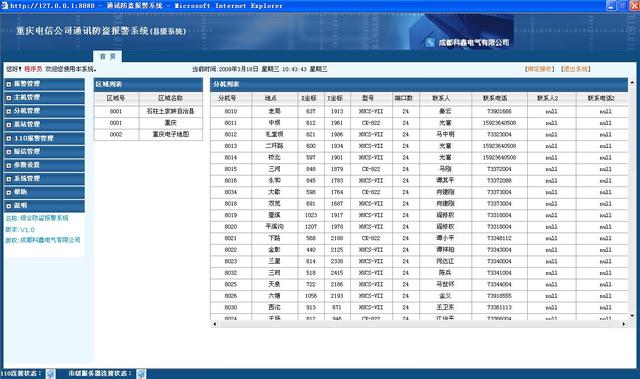Click the 联系电话2 column header
This screenshot has width=640, height=379.
pyautogui.click(x=602, y=98)
